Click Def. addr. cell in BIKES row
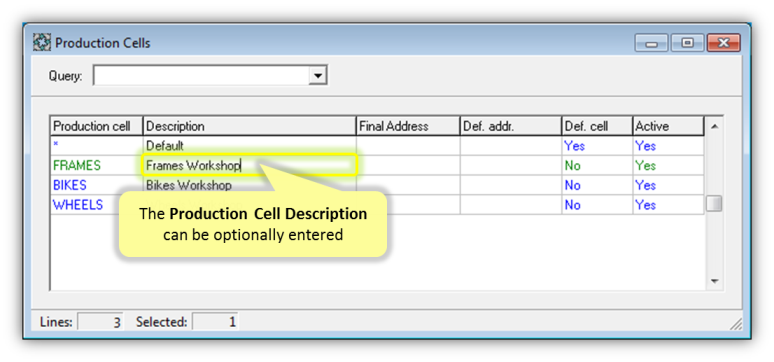This screenshot has width=774, height=362. tap(511, 185)
